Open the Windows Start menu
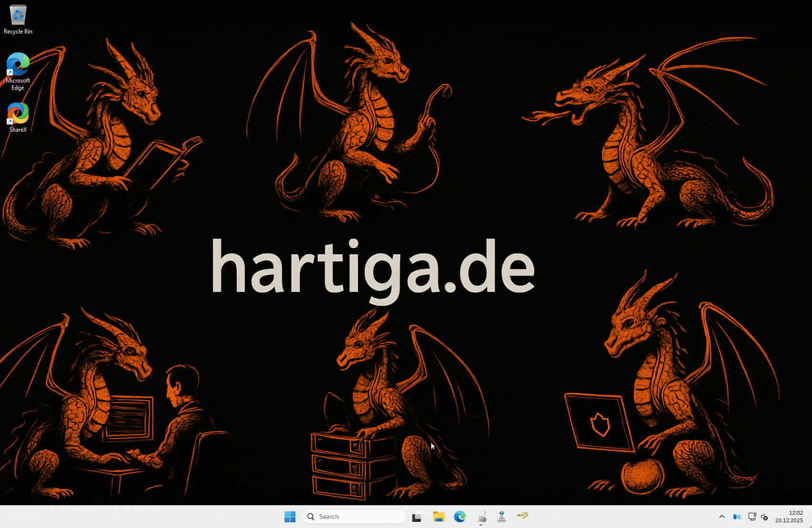Image resolution: width=812 pixels, height=528 pixels. [290, 517]
